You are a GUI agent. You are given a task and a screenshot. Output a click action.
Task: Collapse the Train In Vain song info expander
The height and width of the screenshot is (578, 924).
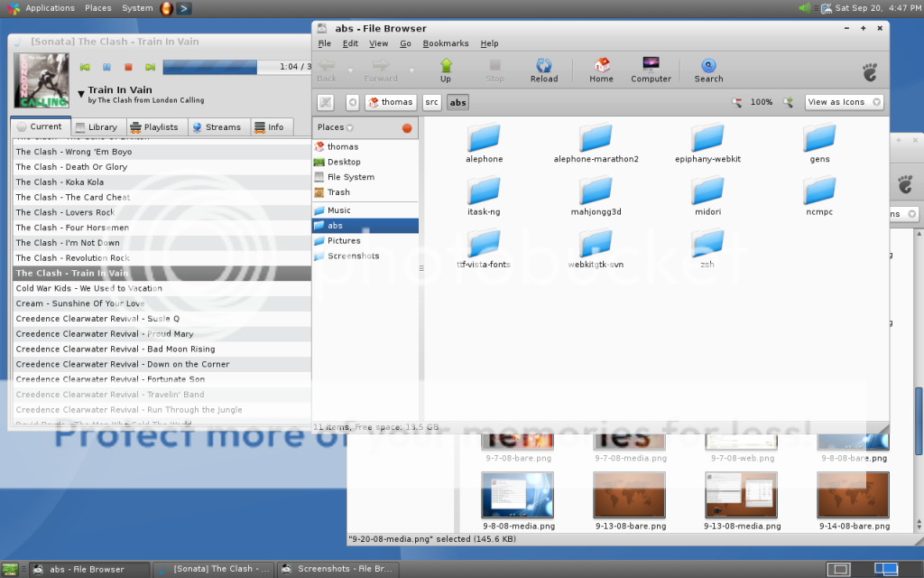coord(81,92)
